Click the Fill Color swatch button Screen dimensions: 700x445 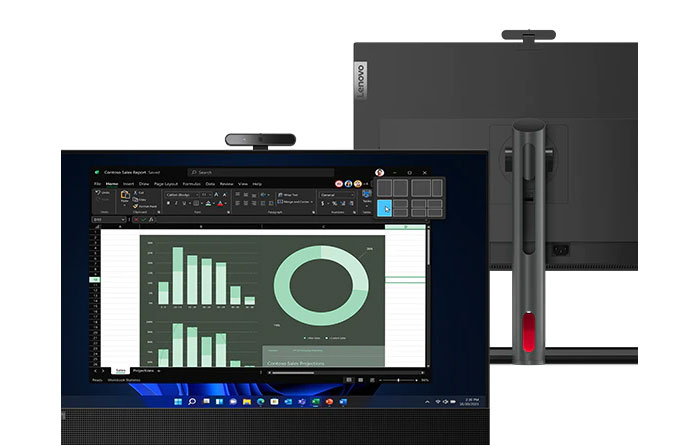tap(208, 204)
